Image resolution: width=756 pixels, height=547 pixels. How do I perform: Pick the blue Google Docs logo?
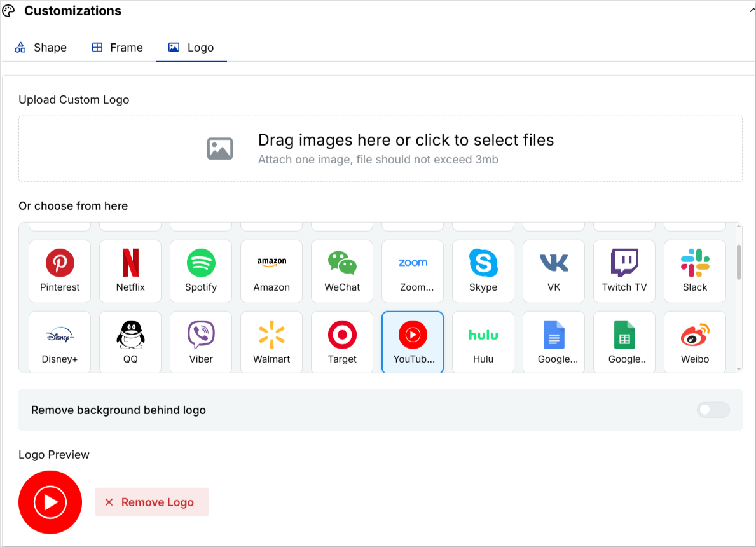tap(554, 342)
